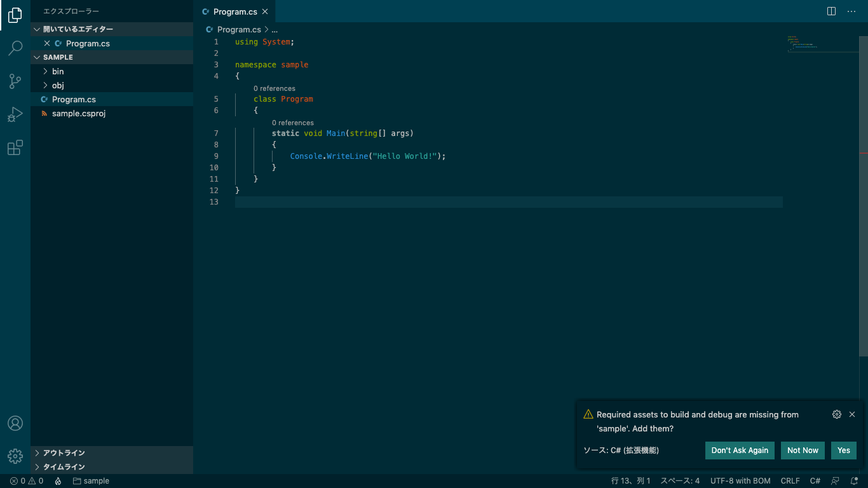Viewport: 868px width, 488px height.
Task: Change line ending via CRLF
Action: (790, 481)
